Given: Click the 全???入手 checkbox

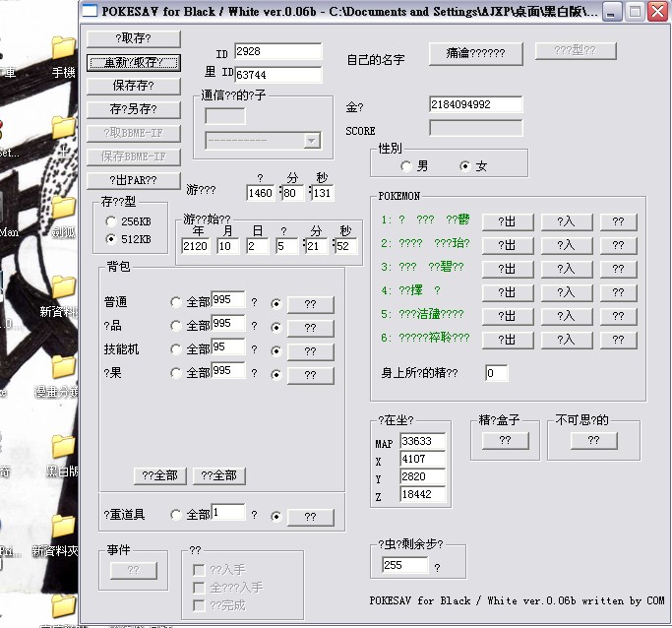Looking at the screenshot, I should pyautogui.click(x=199, y=588).
